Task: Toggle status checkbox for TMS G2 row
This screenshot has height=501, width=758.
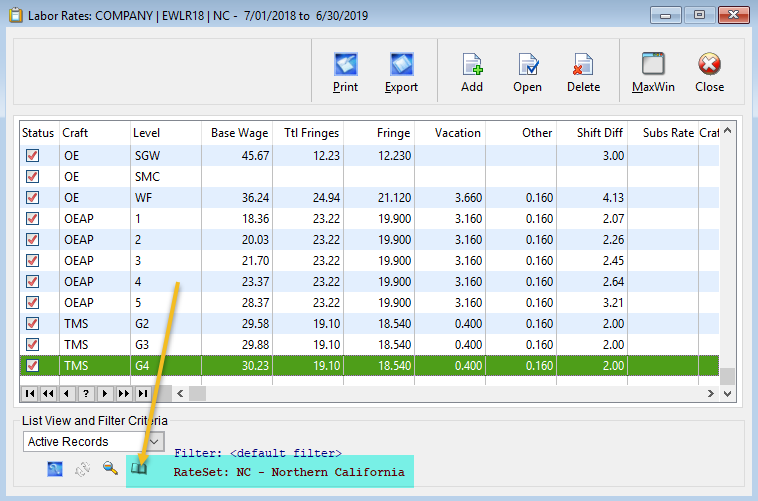Action: point(32,324)
